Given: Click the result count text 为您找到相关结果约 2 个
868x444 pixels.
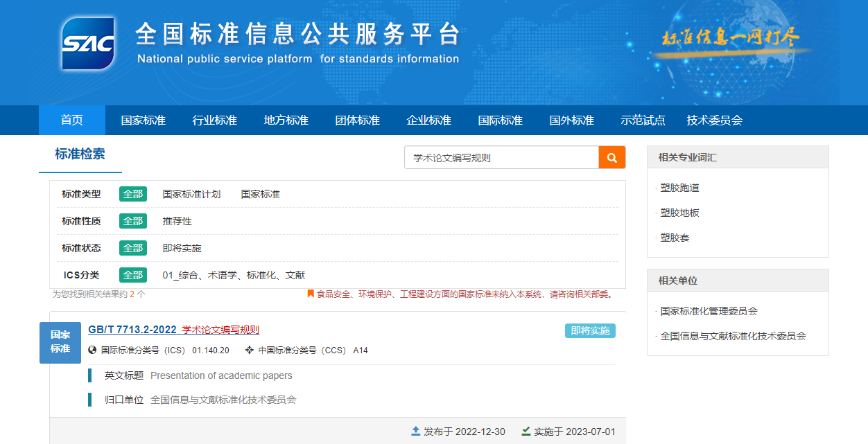Looking at the screenshot, I should [99, 294].
